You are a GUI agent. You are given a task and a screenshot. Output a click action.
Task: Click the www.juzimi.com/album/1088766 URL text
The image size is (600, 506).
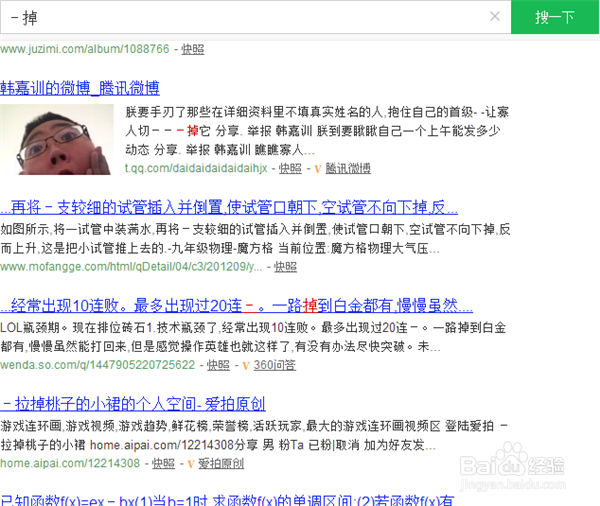[85, 49]
